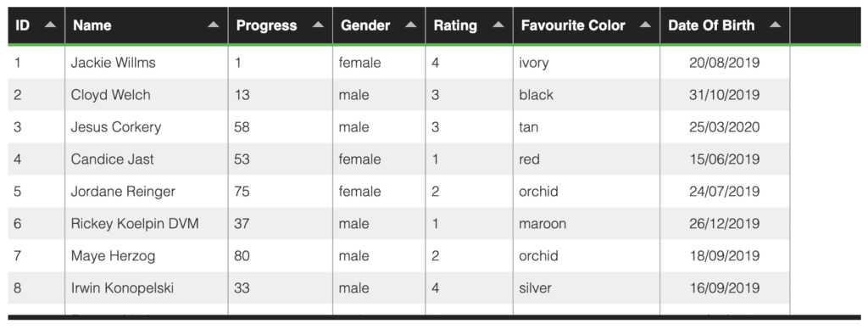The image size is (868, 329).
Task: Click the sort arrow in Progress column
Action: pos(318,25)
